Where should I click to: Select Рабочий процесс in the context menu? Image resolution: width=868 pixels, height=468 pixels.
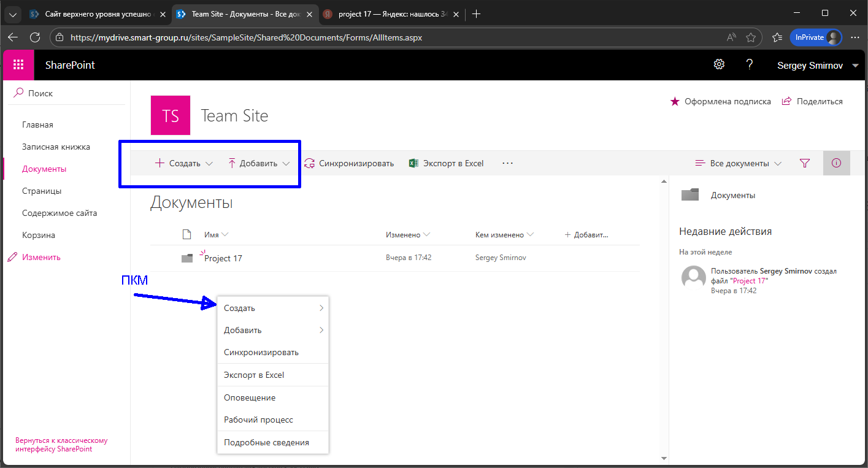point(258,420)
